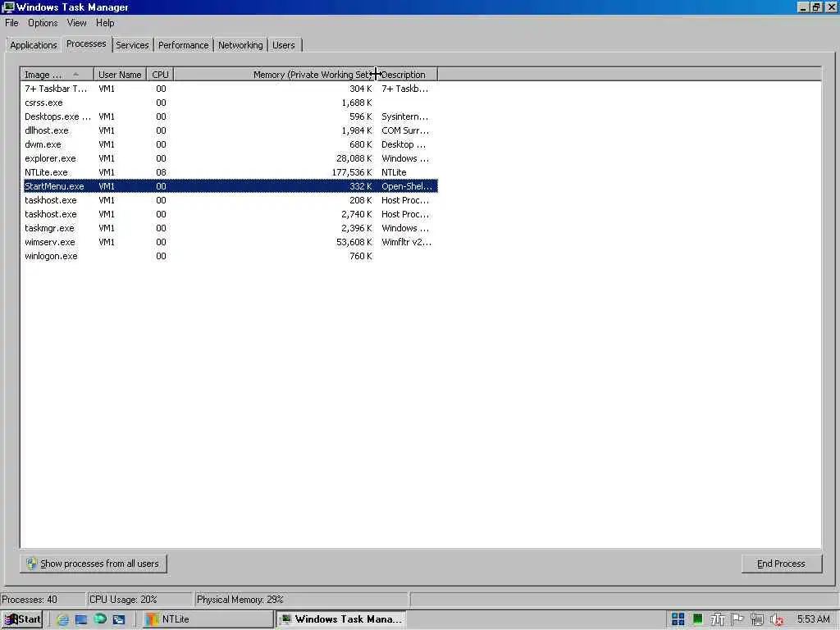The width and height of the screenshot is (840, 630).
Task: Click the COM Surr... description cell
Action: [x=405, y=130]
